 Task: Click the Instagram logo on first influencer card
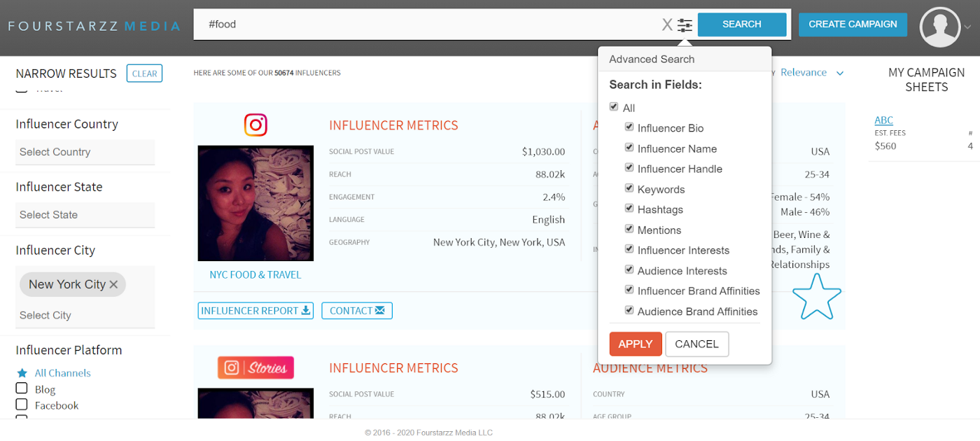255,125
